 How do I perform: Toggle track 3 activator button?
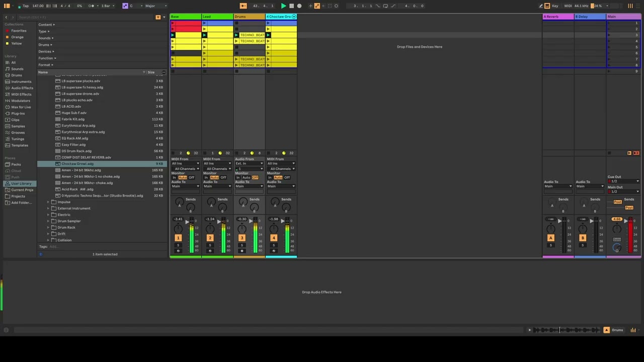pos(242,238)
